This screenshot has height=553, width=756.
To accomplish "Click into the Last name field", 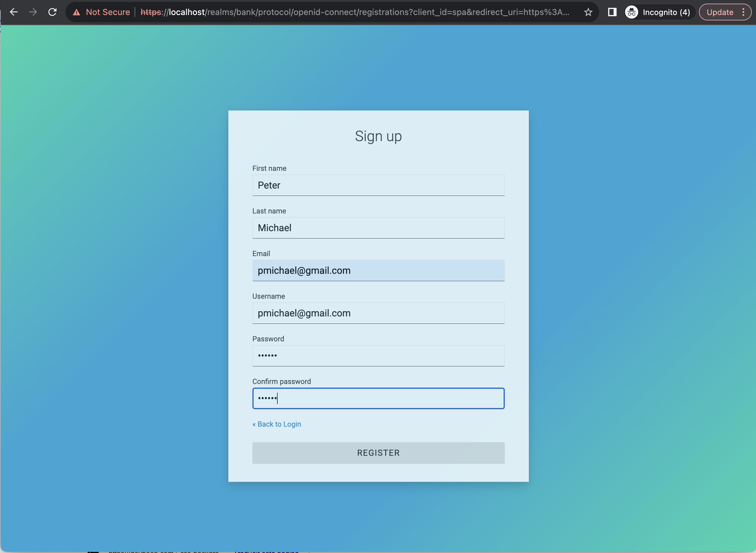I will [x=378, y=228].
